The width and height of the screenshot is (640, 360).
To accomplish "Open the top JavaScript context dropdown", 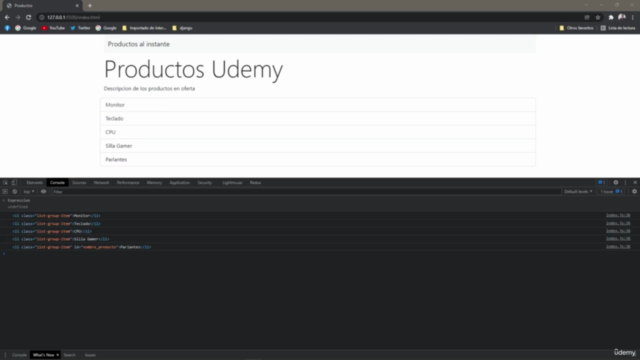I will coord(29,191).
